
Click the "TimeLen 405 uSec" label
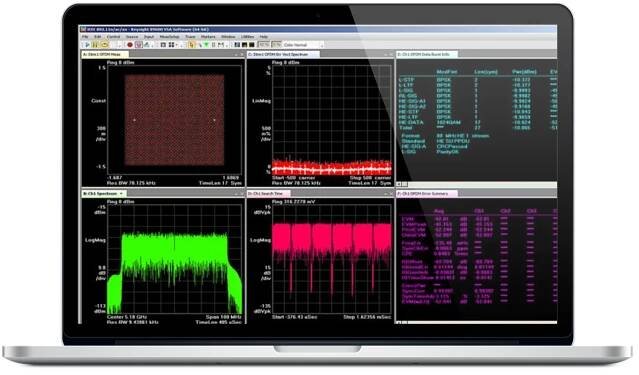tap(218, 322)
